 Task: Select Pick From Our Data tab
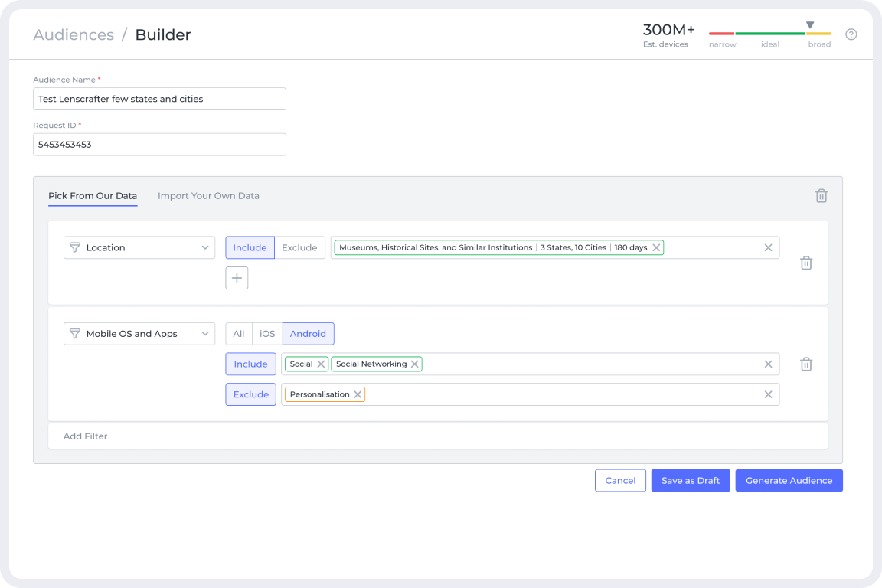click(x=93, y=196)
